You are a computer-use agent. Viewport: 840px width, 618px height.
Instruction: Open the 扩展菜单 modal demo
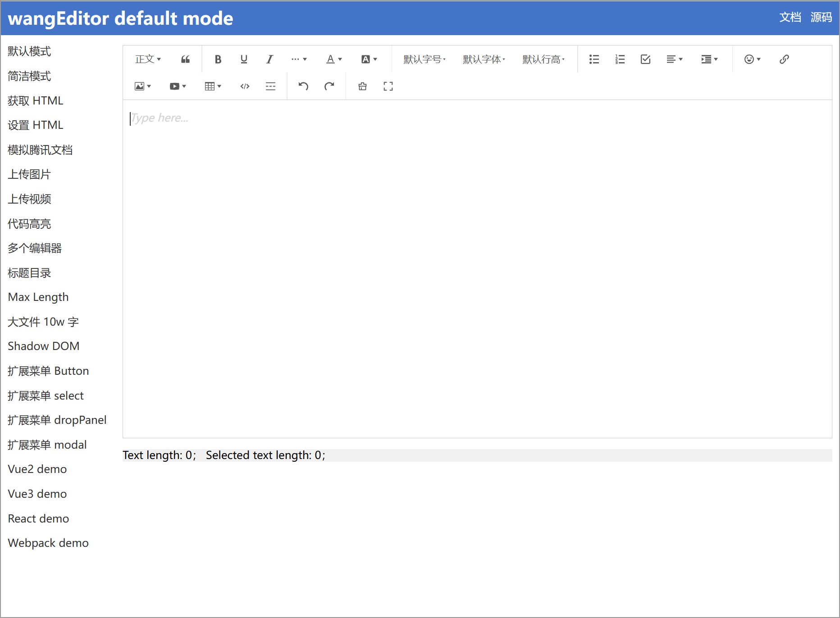point(47,445)
